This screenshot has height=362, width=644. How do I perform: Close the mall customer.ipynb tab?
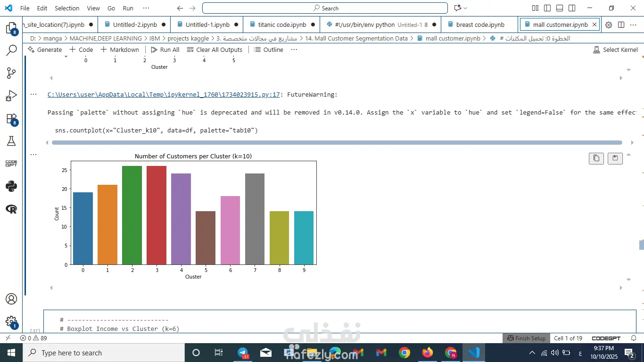pos(594,25)
